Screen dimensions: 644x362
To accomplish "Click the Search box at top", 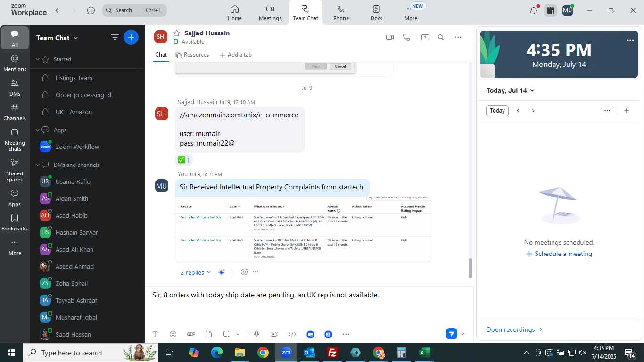I will 134,10.
